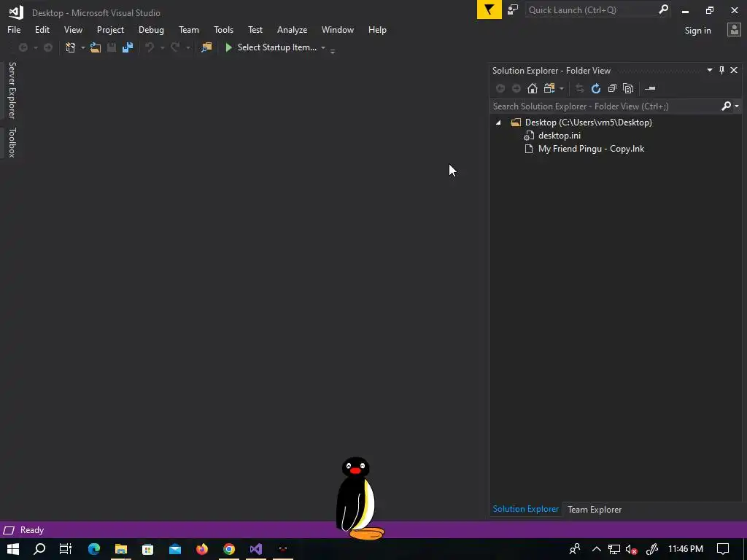This screenshot has width=747, height=560.
Task: Click the Solution Explorer Home icon
Action: pos(532,88)
